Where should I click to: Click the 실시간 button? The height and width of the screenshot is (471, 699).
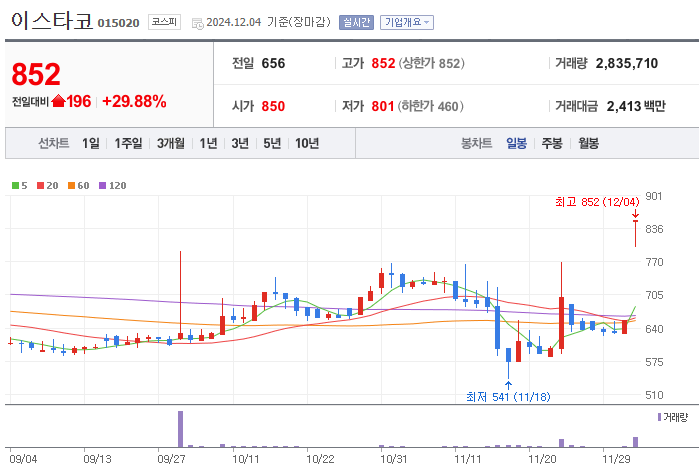click(x=356, y=22)
